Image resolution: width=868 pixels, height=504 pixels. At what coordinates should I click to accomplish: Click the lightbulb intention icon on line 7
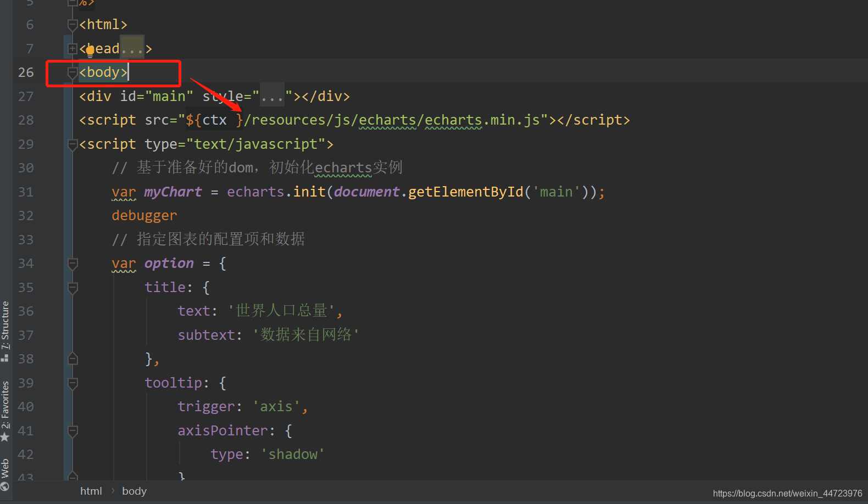point(90,52)
